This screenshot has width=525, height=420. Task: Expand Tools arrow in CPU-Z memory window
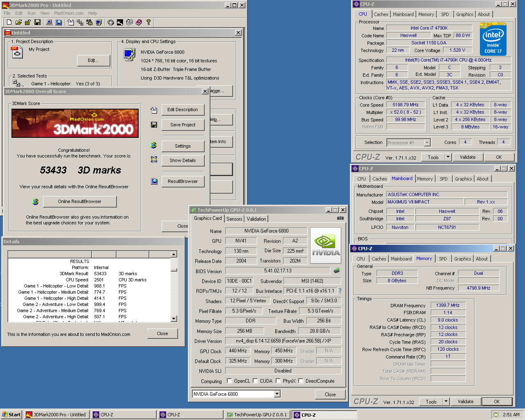446,402
